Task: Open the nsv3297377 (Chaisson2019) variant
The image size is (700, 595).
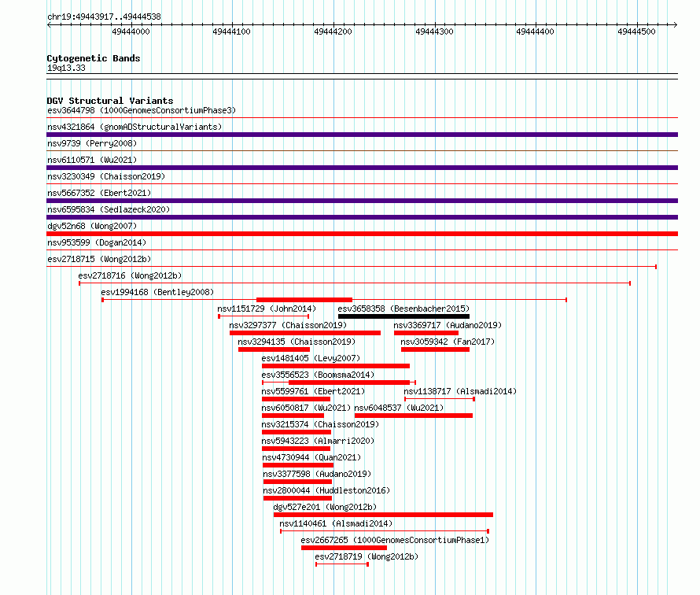Action: [288, 325]
